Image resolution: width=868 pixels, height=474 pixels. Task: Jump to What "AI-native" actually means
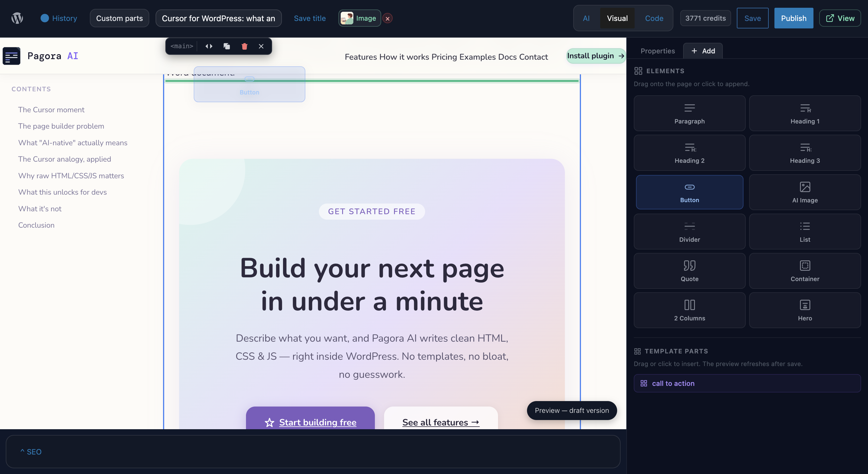[x=73, y=143]
